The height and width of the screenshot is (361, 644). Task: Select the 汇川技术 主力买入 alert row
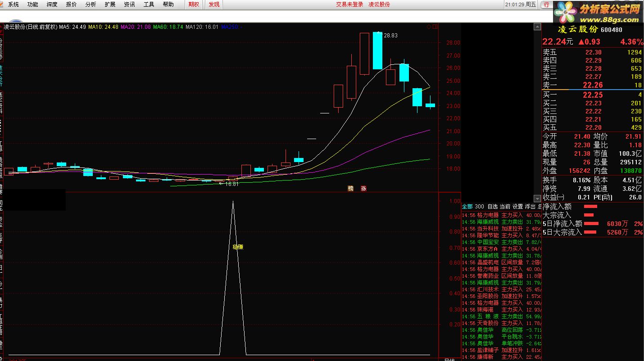pyautogui.click(x=502, y=289)
